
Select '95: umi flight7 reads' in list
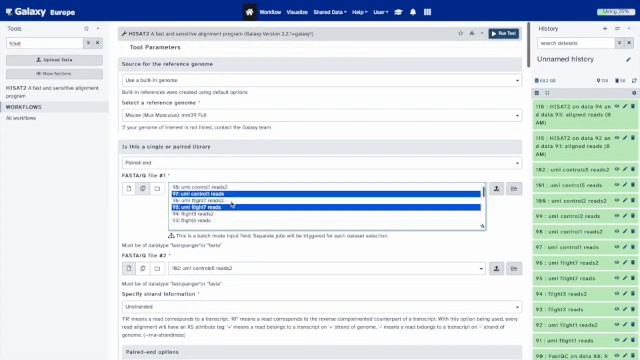[326, 207]
